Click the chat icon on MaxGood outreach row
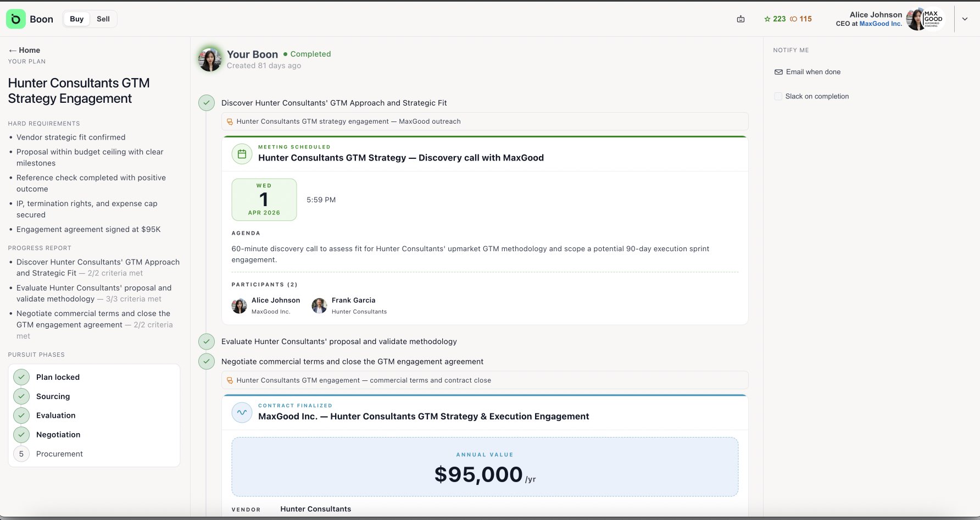This screenshot has height=520, width=980. point(230,121)
